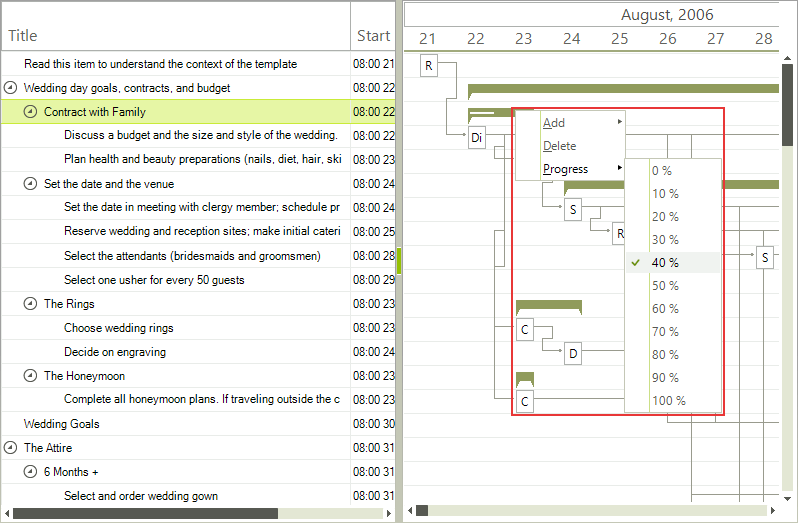Set progress to 90 %
This screenshot has width=798, height=523.
(672, 377)
